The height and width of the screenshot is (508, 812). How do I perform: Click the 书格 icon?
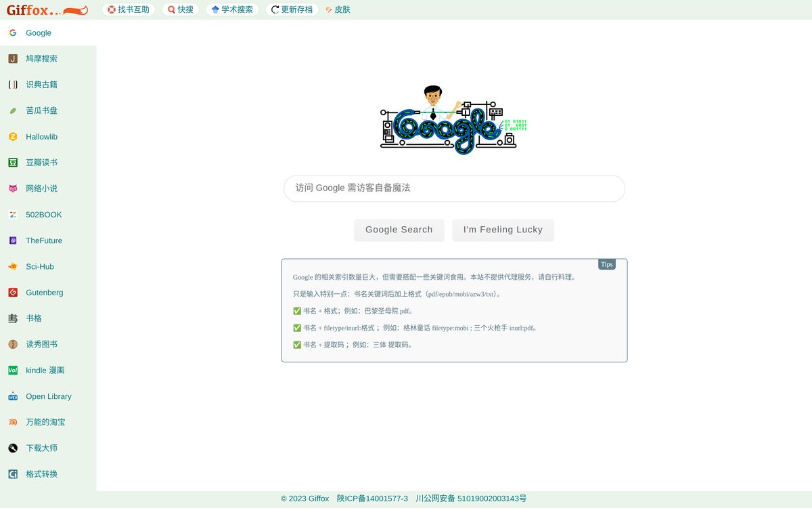pos(13,318)
